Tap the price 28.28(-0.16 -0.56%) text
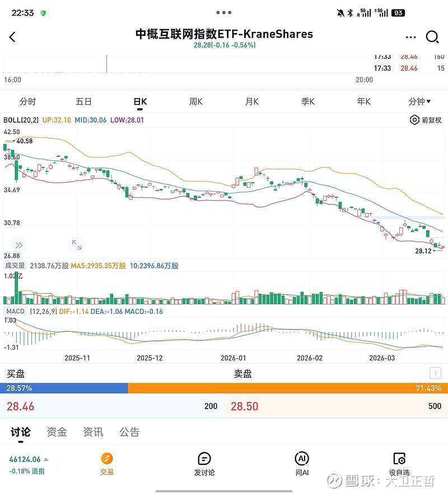The height and width of the screenshot is (495, 448). pyautogui.click(x=225, y=45)
